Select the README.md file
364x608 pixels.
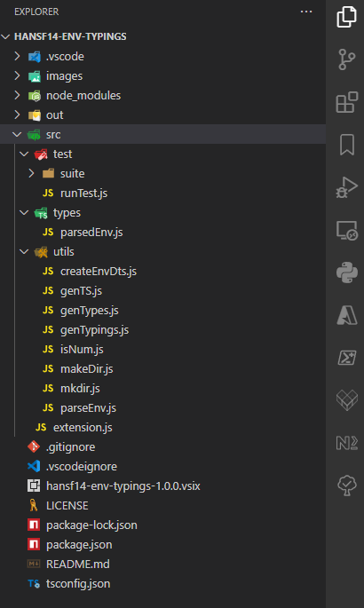click(162, 564)
